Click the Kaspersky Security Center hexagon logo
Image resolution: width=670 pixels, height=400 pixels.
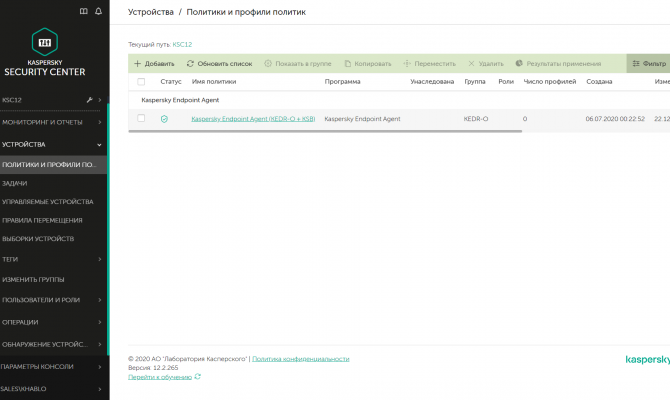coord(45,42)
